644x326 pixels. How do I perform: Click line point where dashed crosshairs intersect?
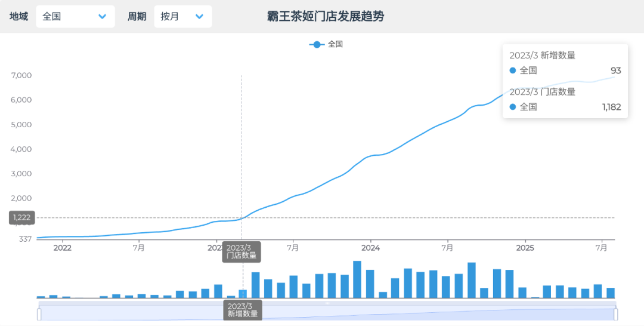pyautogui.click(x=241, y=217)
